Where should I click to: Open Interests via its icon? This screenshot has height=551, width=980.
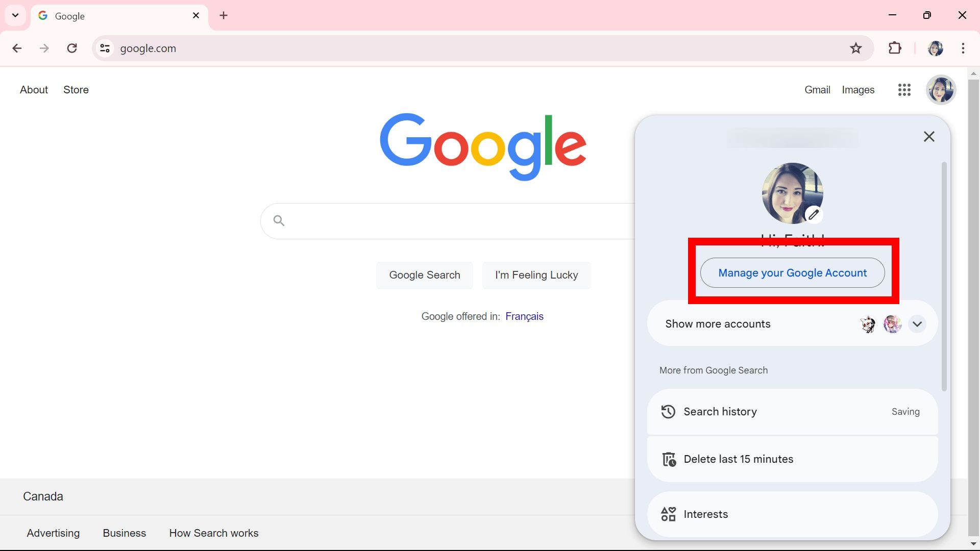pyautogui.click(x=669, y=514)
